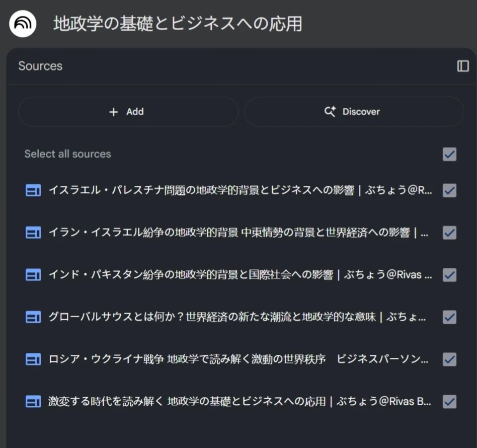This screenshot has width=477, height=448.
Task: Open the イスラエル・パレスチナ問題の地政学的背景 source title
Action: pyautogui.click(x=241, y=190)
